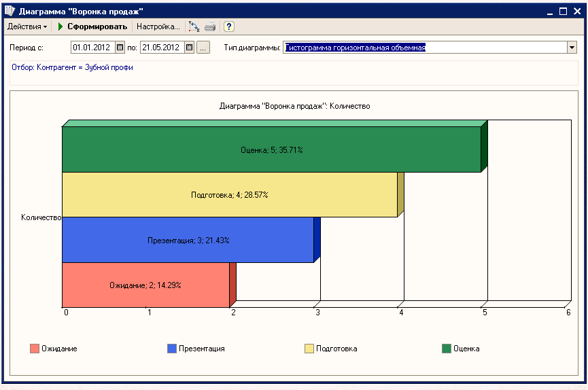Open Настройка... settings
588x390 pixels.
(x=158, y=27)
